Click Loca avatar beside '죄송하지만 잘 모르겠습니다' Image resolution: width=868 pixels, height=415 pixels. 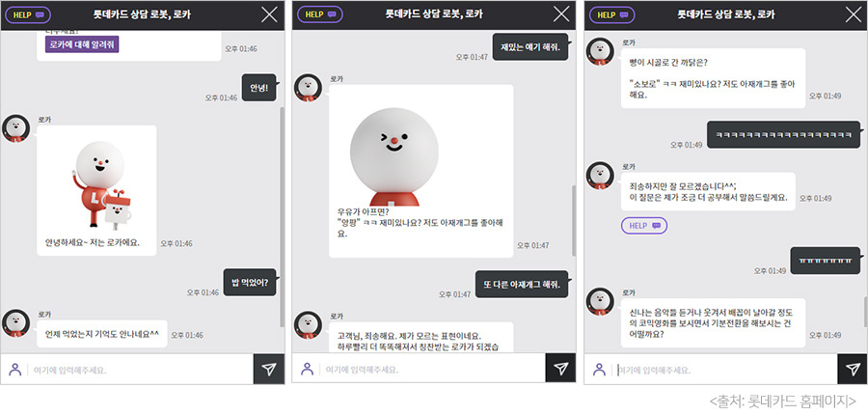tap(600, 175)
